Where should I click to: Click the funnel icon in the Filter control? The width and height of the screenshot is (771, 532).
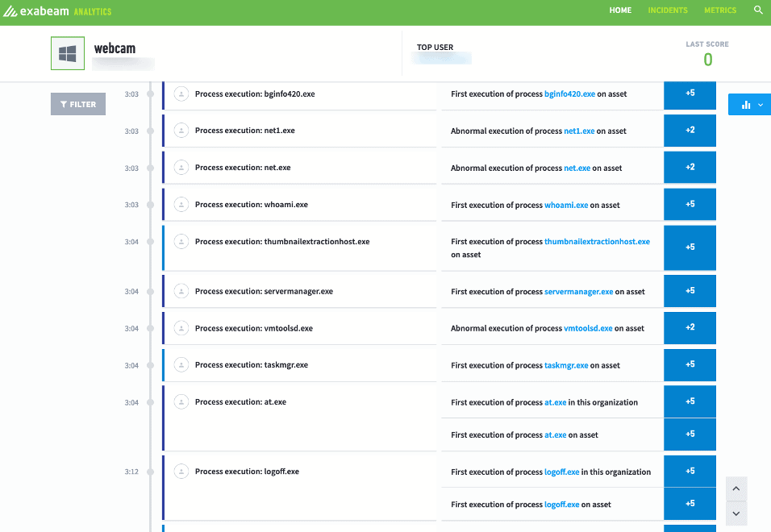[x=64, y=103]
